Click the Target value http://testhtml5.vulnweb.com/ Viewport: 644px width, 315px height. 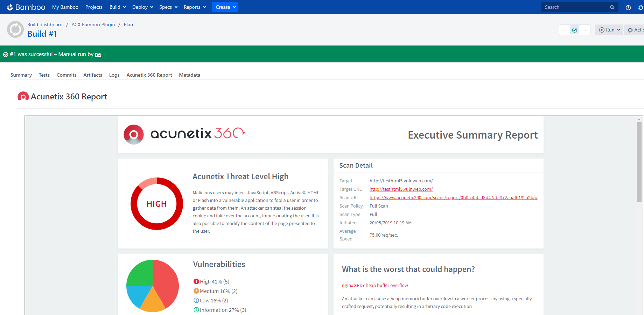tap(401, 181)
